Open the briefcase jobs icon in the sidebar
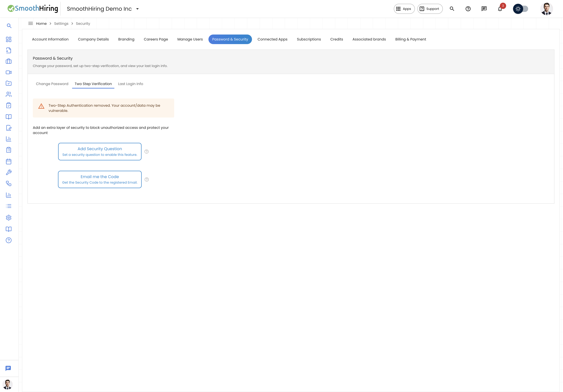 (x=9, y=61)
